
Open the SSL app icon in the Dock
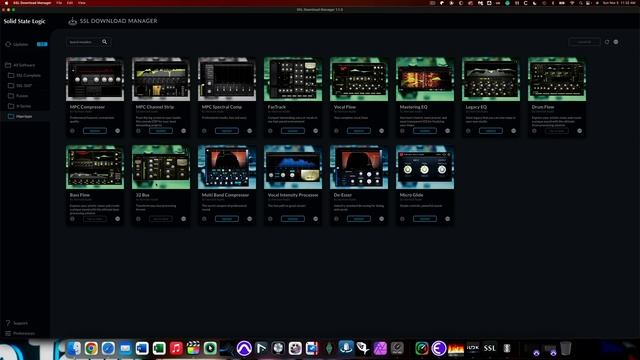pos(490,349)
